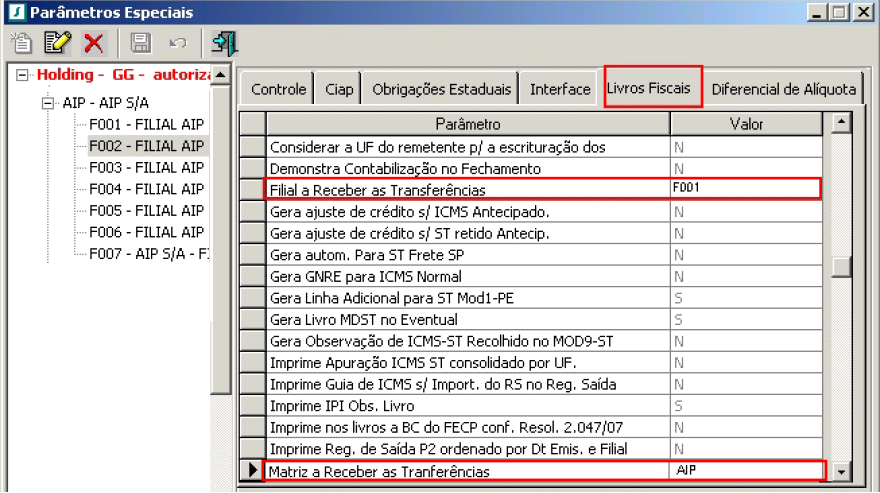This screenshot has height=493, width=880.
Task: Select 'Filial a Receber as Transferências' parameter
Action: tap(468, 190)
